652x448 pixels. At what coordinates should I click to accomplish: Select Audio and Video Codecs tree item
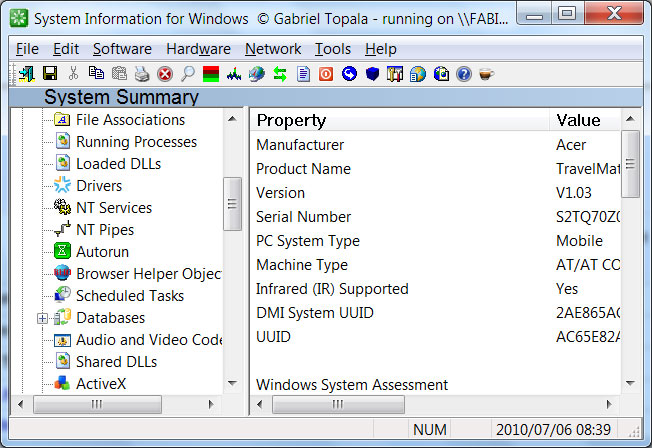point(149,340)
